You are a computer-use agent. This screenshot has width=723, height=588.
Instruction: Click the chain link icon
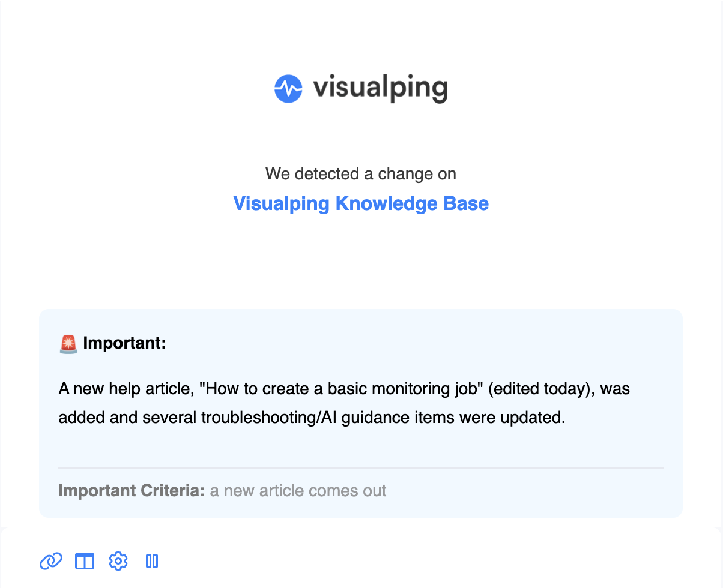[x=51, y=561]
